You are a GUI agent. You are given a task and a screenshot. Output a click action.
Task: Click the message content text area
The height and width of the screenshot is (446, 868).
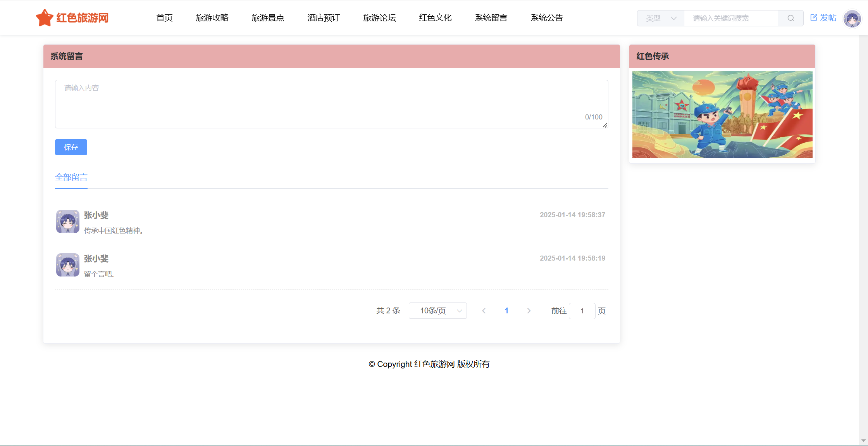[x=331, y=104]
